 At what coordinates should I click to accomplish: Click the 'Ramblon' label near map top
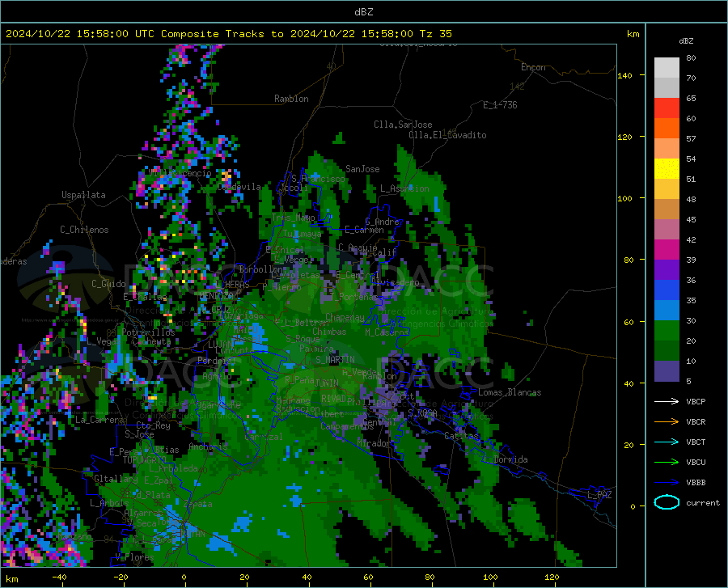291,99
